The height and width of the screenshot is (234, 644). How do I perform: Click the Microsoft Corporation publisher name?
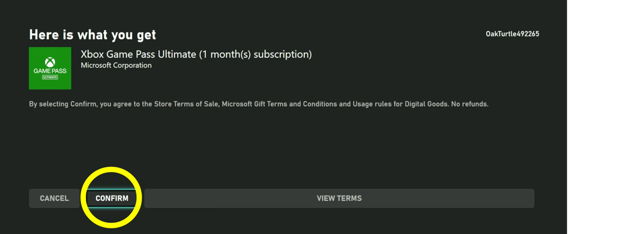[116, 66]
